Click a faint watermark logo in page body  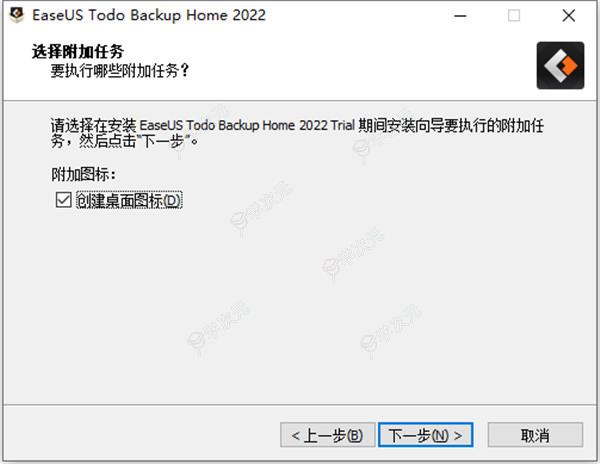coord(352,251)
